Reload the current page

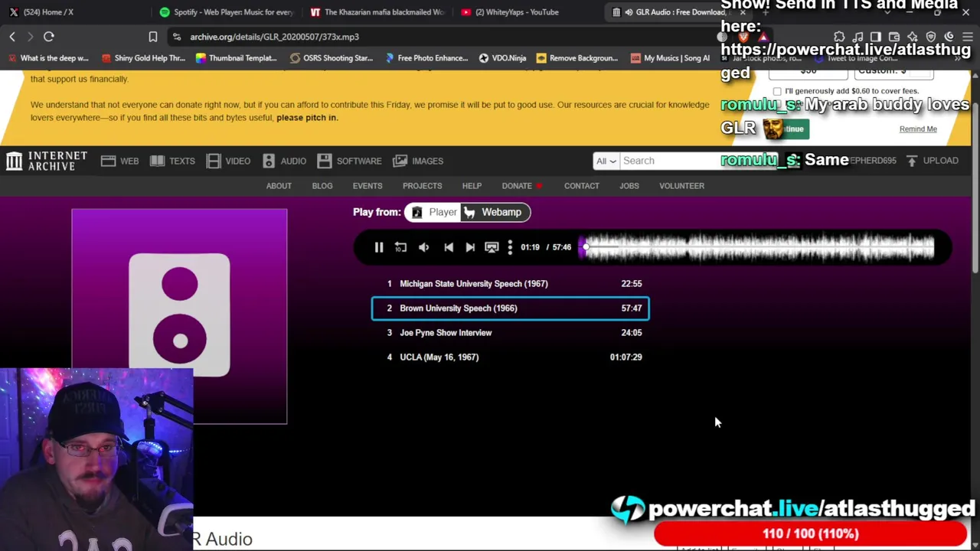(x=48, y=37)
